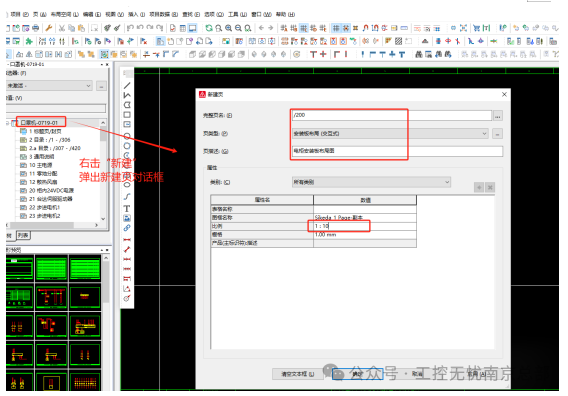Toggle the graphical preview toolbar button
Viewport: 568px width, 396px height.
coord(193,28)
